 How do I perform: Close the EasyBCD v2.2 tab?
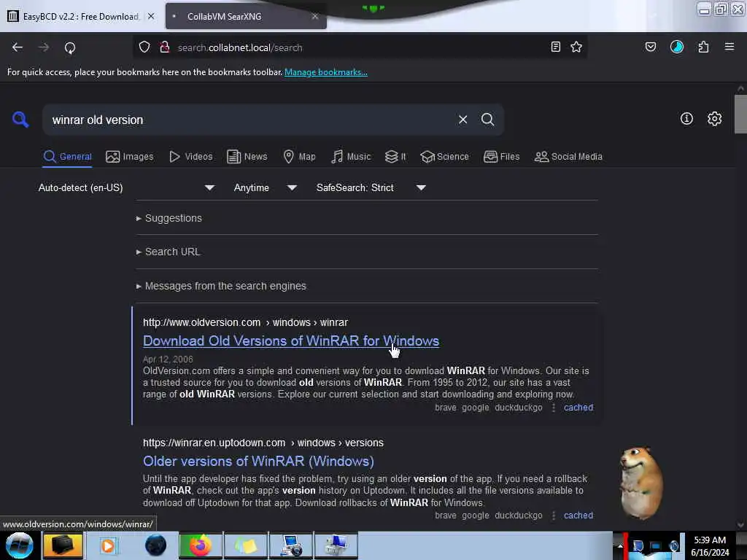point(151,16)
